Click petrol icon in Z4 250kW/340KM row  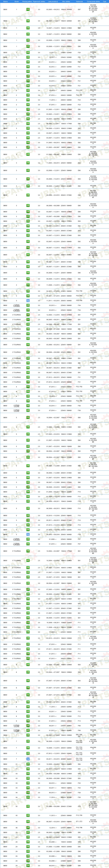pyautogui.click(x=28, y=865)
